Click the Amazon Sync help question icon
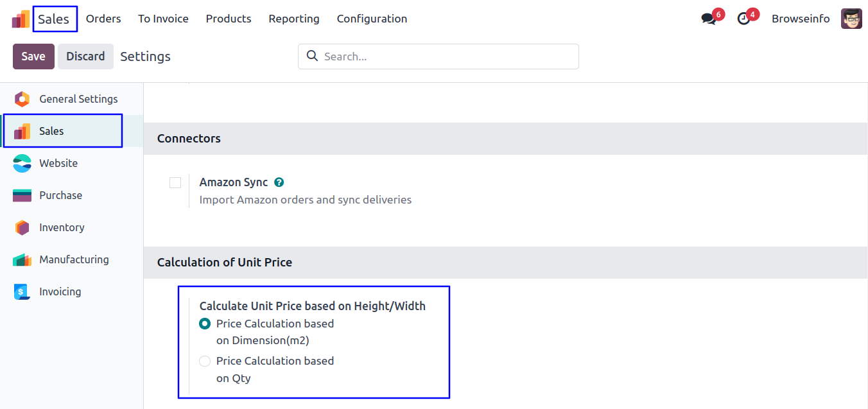 [x=279, y=182]
